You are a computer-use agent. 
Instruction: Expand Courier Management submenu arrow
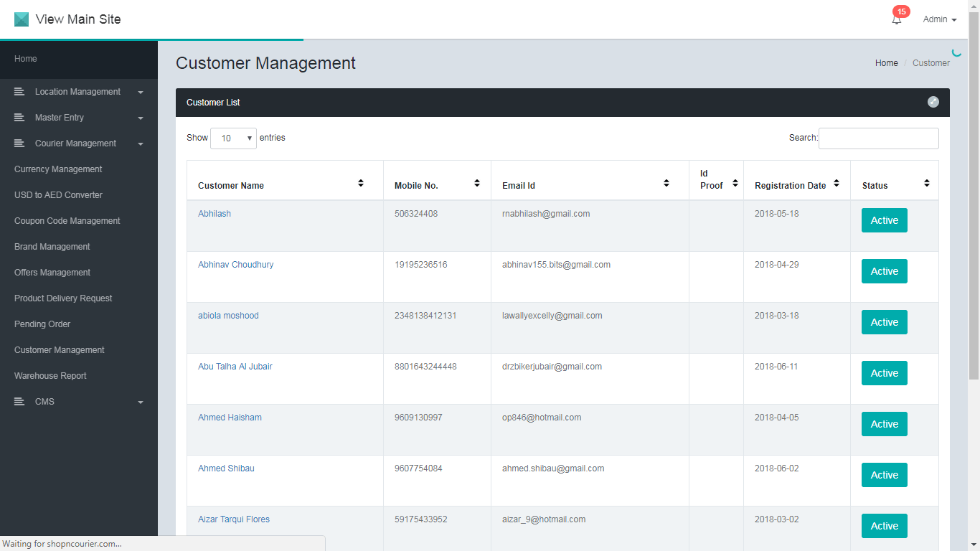pyautogui.click(x=141, y=144)
